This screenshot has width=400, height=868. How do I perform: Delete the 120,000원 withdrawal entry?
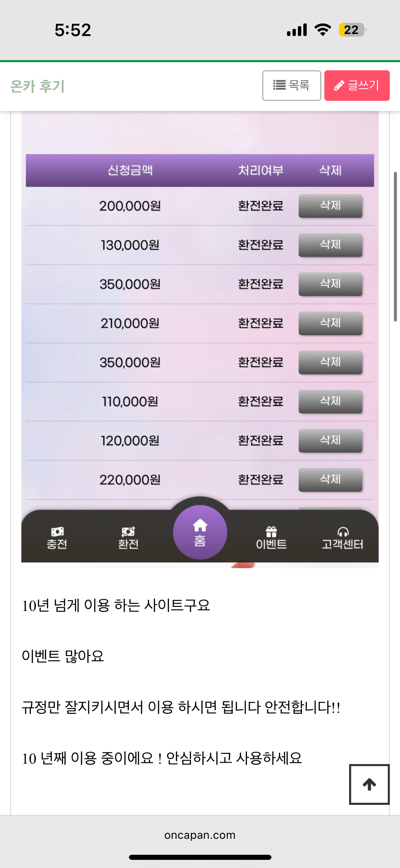330,440
